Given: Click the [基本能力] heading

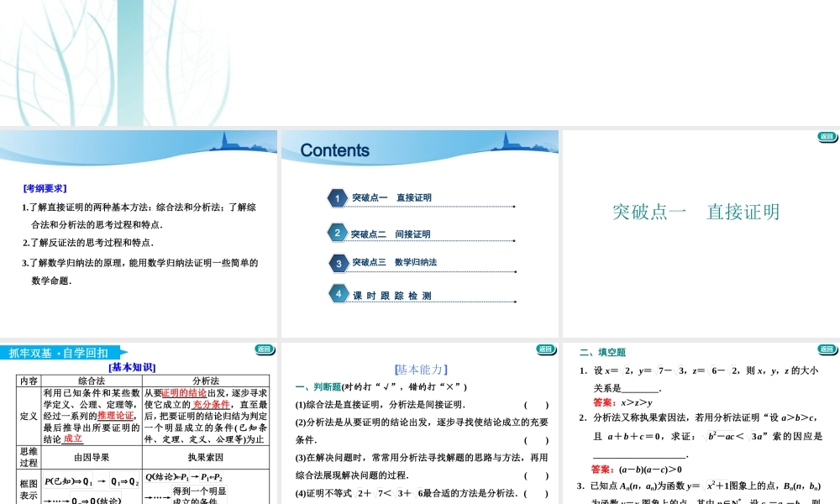Looking at the screenshot, I should pos(420,370).
